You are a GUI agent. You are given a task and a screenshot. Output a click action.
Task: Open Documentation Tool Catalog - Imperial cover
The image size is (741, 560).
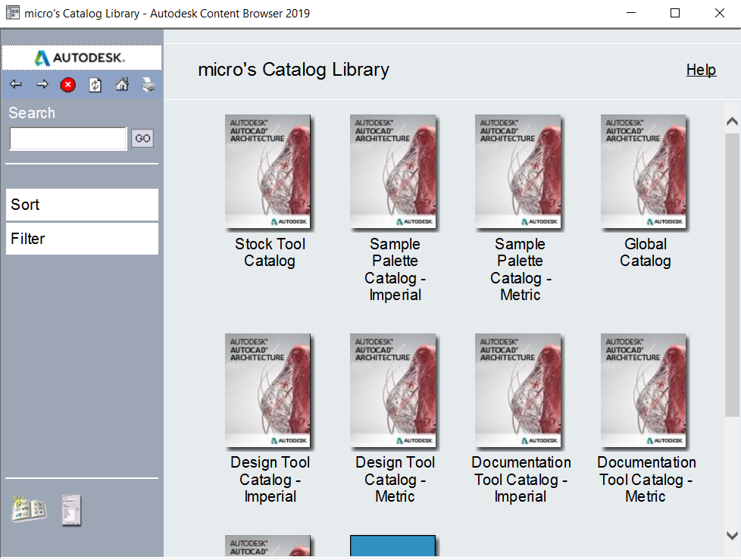pyautogui.click(x=518, y=391)
